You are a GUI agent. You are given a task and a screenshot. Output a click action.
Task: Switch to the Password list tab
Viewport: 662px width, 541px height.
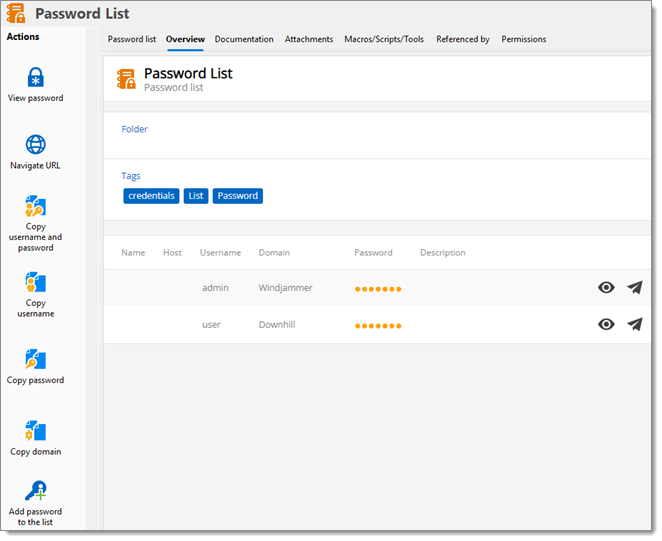point(132,40)
